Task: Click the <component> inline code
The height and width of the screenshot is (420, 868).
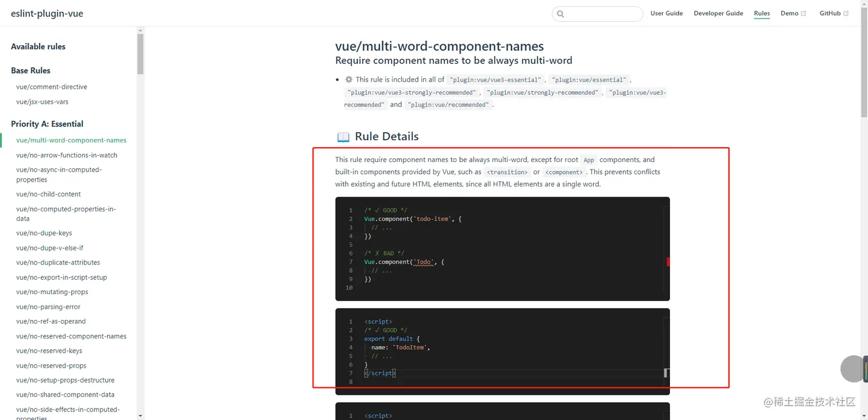Action: (564, 172)
